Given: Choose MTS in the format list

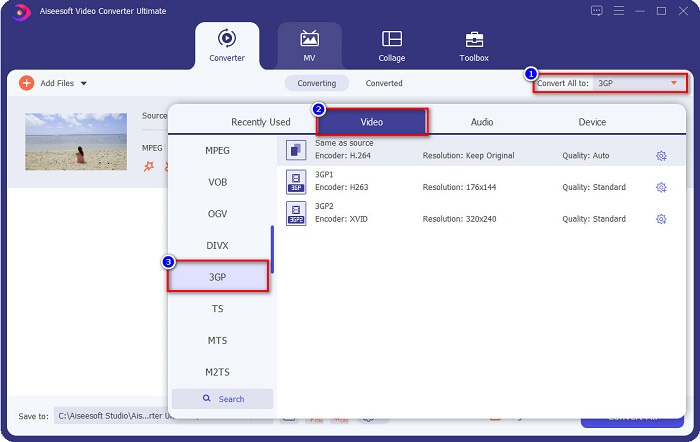Looking at the screenshot, I should 217,341.
